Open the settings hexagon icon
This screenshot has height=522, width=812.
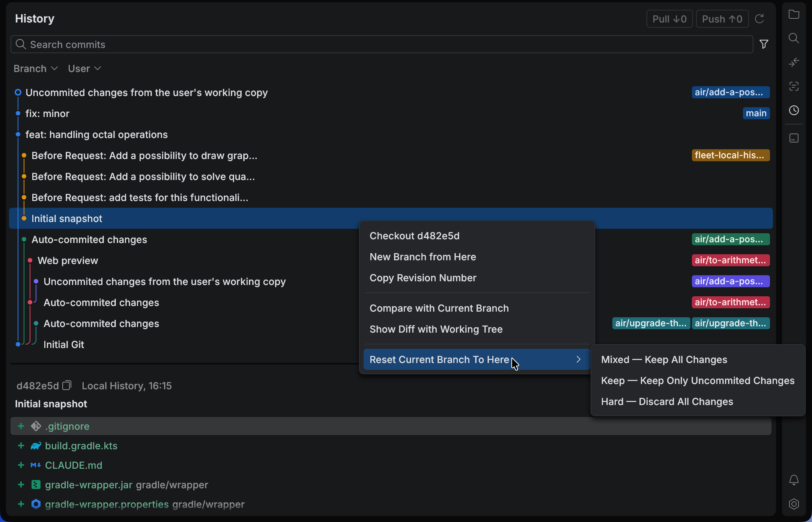tap(794, 504)
